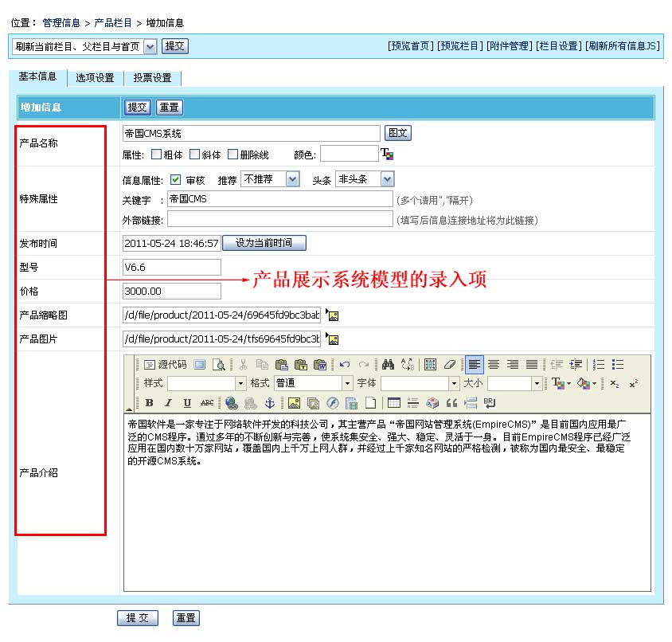Toggle the 粗体 checkbox
Viewport: 672px width, 642px height.
coord(157,155)
